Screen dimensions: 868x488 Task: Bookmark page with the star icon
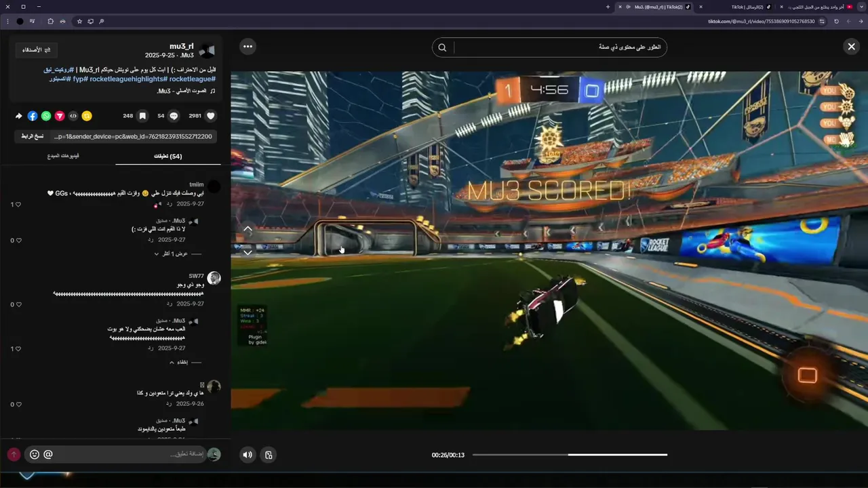[x=79, y=21]
